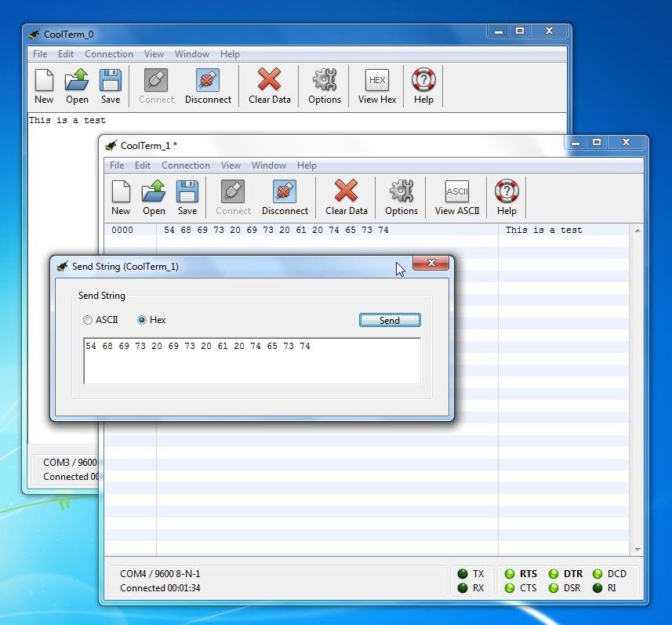Screen dimensions: 672x625
Task: Select the ASCII radio button
Action: 88,320
